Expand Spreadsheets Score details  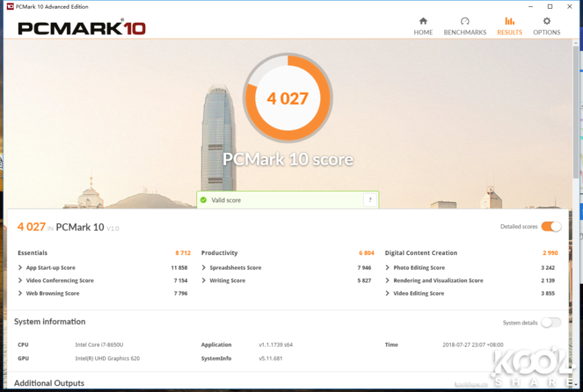point(203,267)
